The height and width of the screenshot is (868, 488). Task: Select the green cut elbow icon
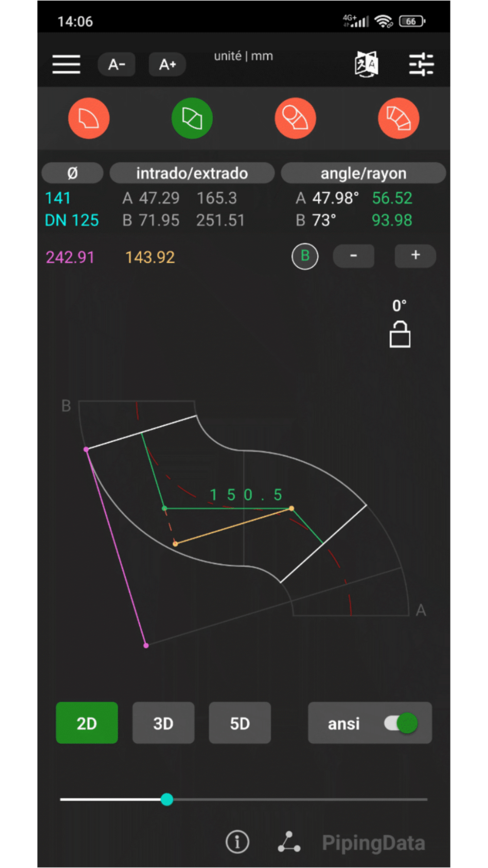pyautogui.click(x=192, y=118)
